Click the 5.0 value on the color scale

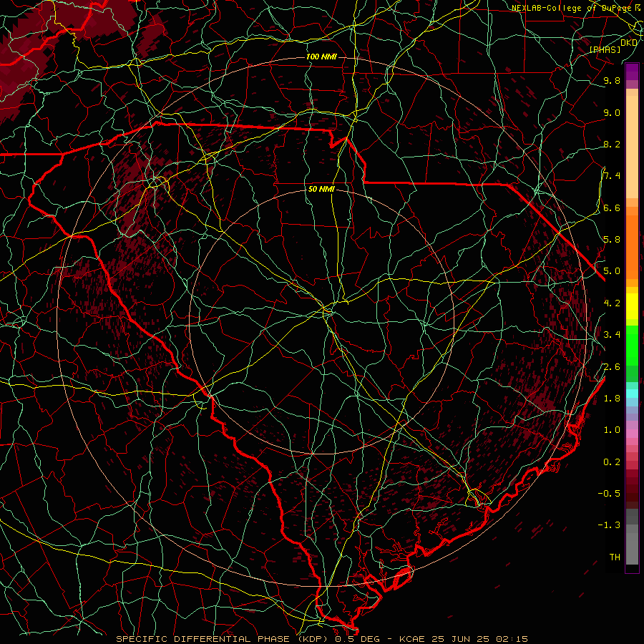[612, 271]
